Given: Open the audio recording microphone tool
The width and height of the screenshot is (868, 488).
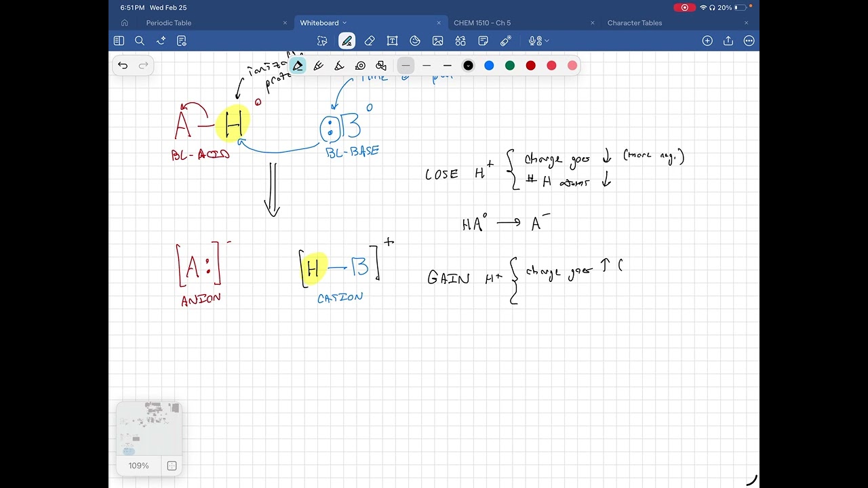Looking at the screenshot, I should coord(534,41).
